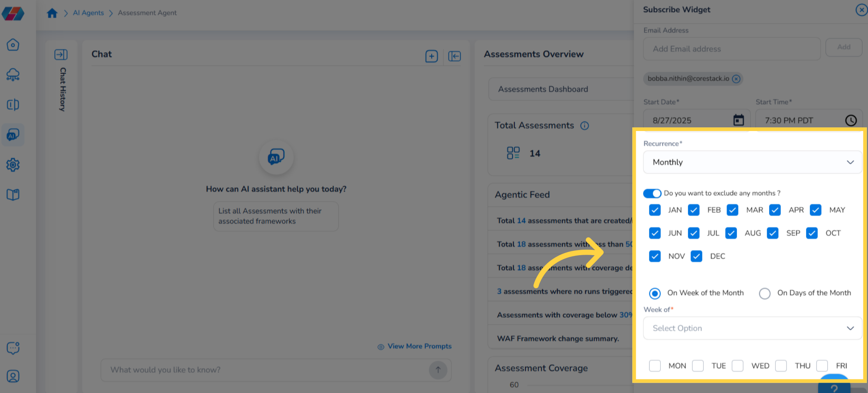Image resolution: width=868 pixels, height=393 pixels.
Task: Open the feedback chat icon near the bottom
Action: 13,348
